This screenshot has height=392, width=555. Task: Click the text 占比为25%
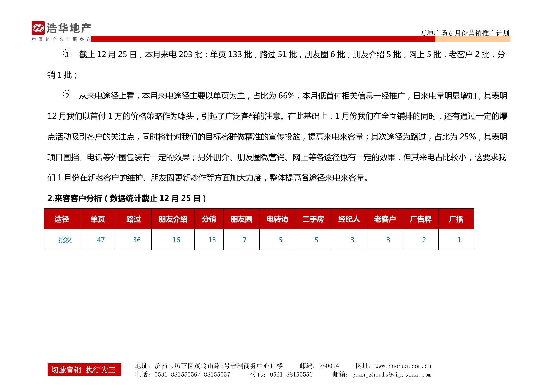[455, 137]
